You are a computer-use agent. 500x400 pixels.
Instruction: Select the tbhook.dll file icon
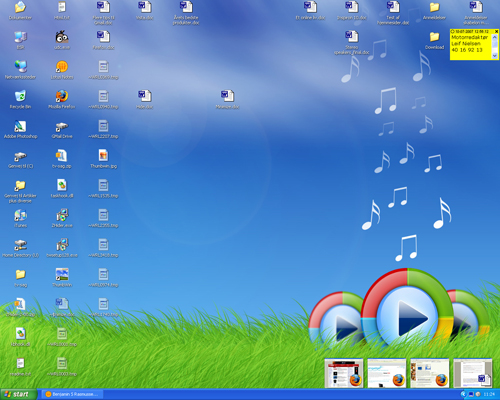tap(20, 334)
